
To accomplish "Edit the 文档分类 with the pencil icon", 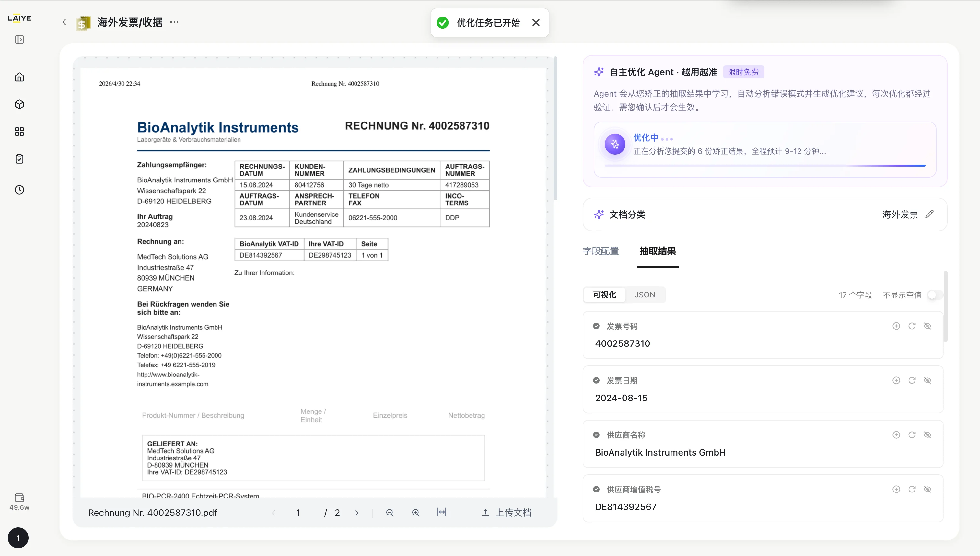I will pyautogui.click(x=929, y=214).
